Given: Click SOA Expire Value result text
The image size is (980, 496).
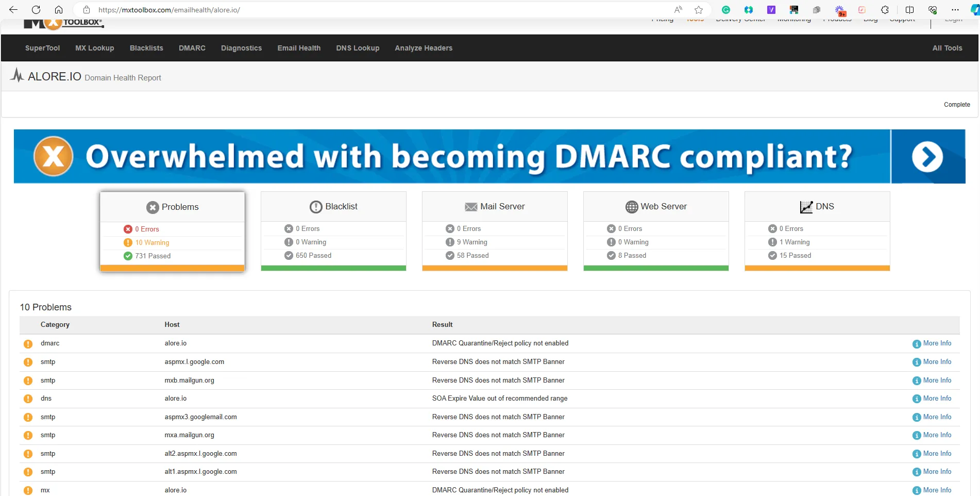Looking at the screenshot, I should pyautogui.click(x=500, y=399).
